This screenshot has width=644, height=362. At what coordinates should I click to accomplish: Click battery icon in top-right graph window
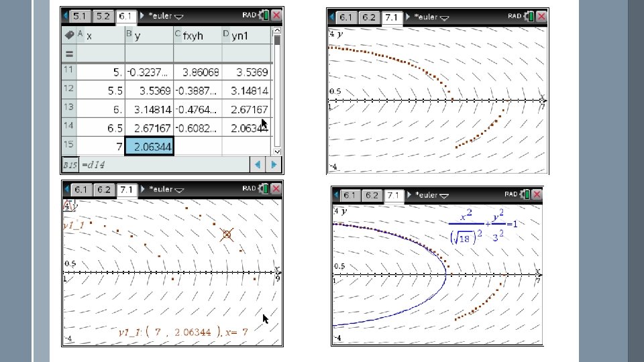(x=529, y=16)
